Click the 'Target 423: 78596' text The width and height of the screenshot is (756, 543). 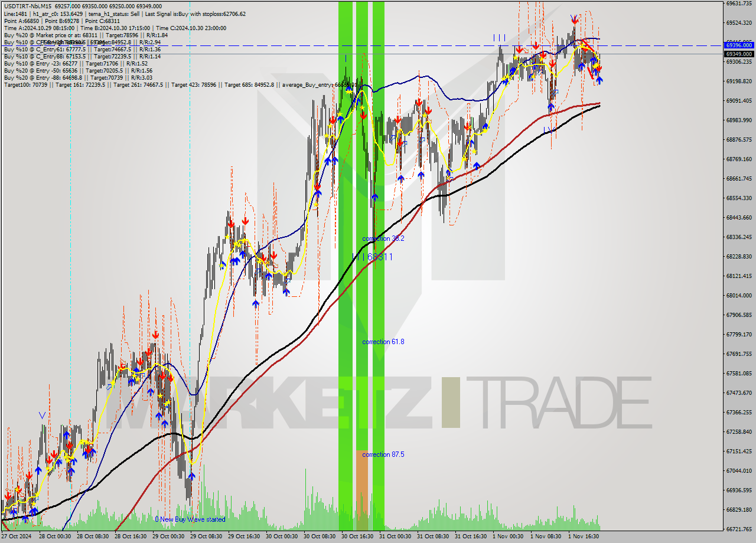(x=194, y=85)
